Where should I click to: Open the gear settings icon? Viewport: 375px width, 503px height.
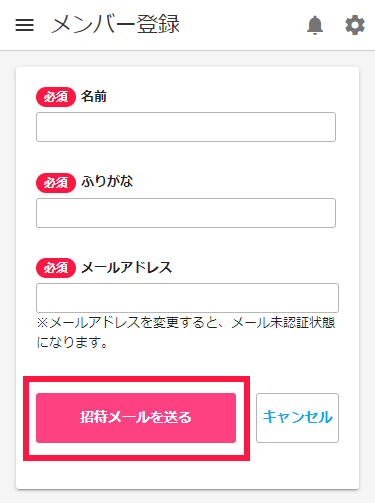point(355,25)
